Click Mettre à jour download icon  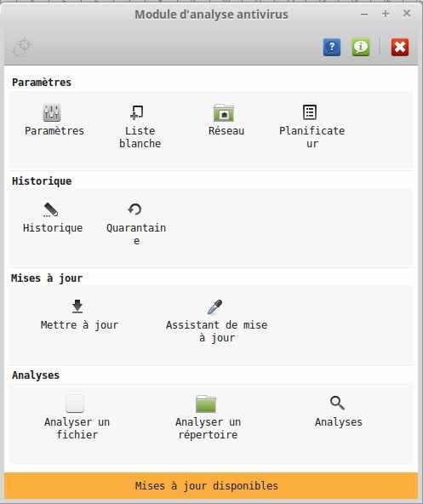(77, 306)
